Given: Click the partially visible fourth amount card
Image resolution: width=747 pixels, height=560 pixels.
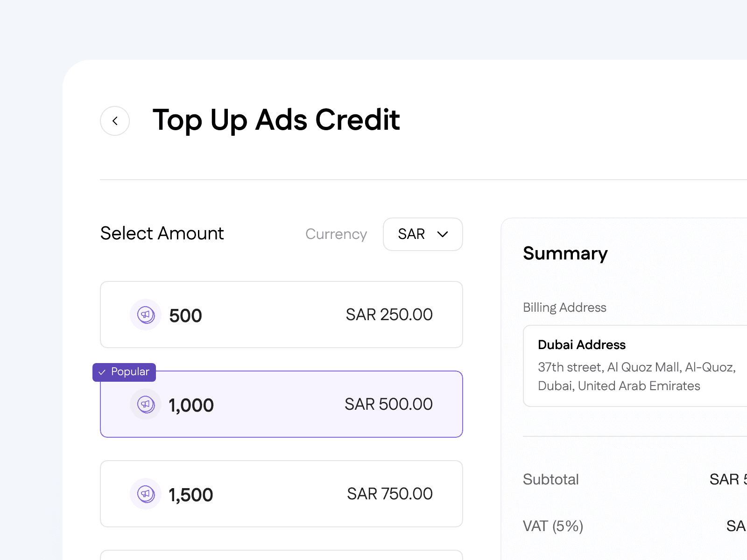Looking at the screenshot, I should tap(282, 555).
